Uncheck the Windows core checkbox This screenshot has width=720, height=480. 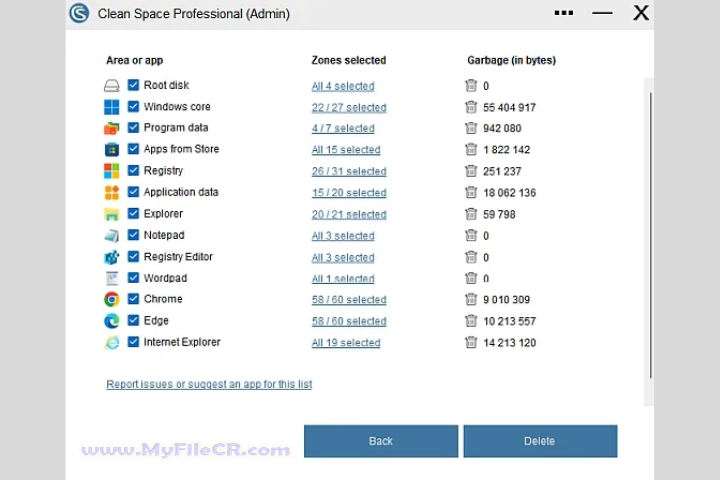point(133,107)
